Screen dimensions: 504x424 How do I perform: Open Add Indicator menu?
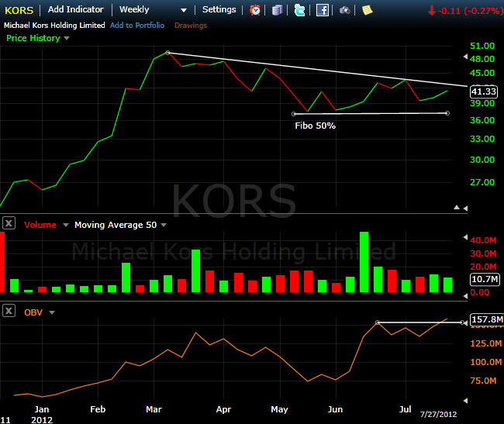tap(75, 9)
